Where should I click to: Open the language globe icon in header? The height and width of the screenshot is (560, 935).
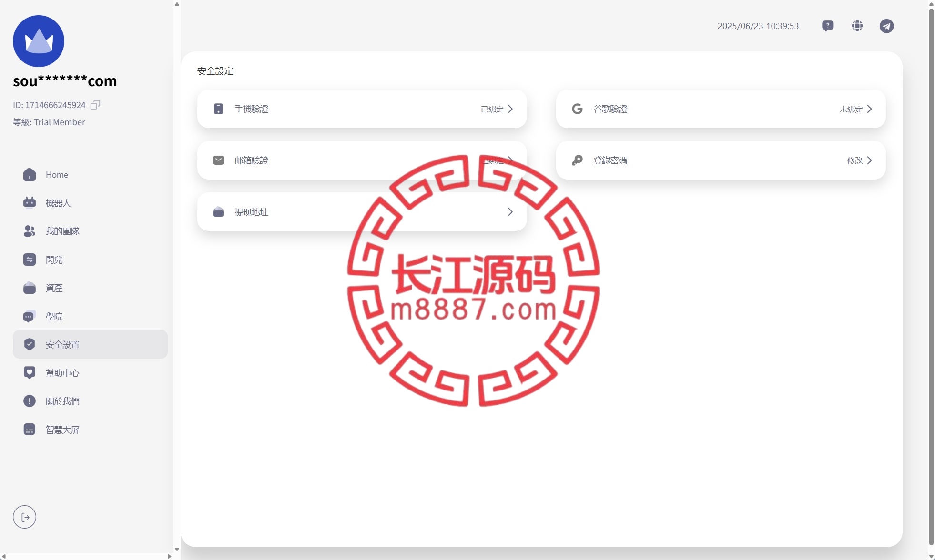coord(857,26)
